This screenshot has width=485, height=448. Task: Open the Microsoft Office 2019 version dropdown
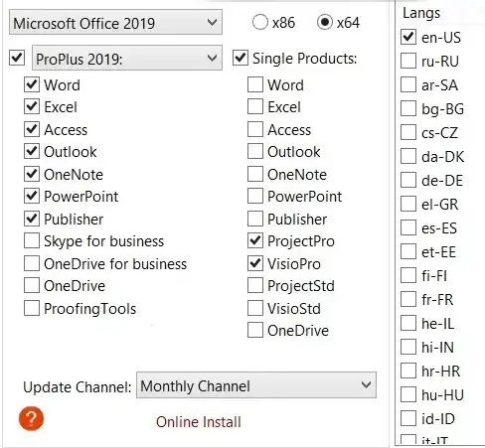(115, 22)
